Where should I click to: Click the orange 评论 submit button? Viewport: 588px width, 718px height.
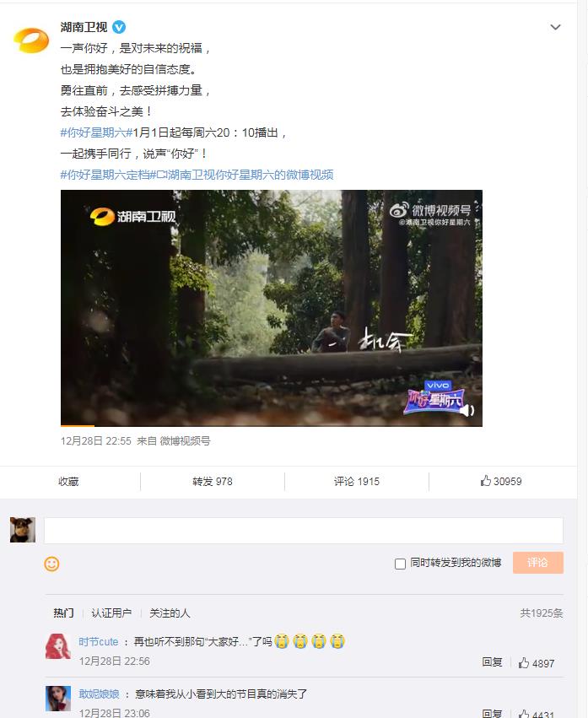coord(538,563)
